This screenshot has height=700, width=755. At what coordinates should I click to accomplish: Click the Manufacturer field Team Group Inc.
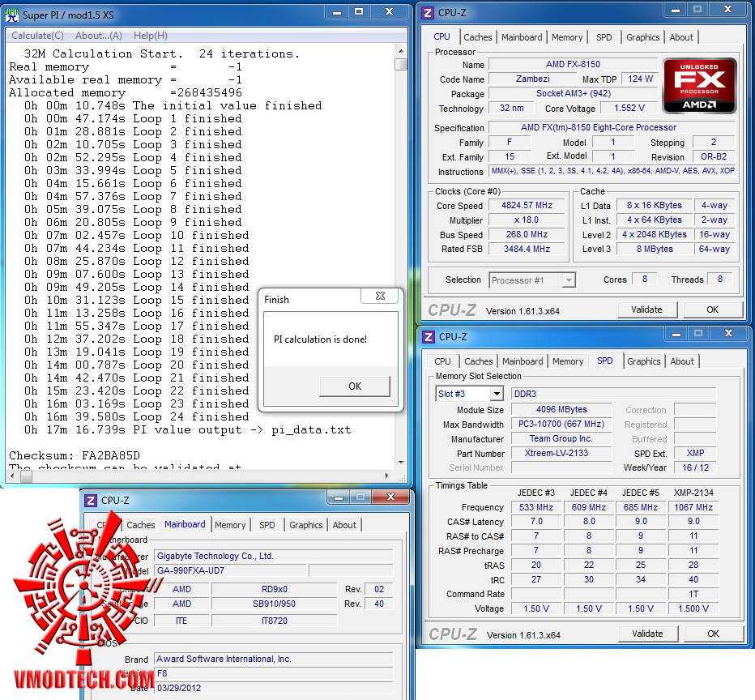click(x=561, y=438)
